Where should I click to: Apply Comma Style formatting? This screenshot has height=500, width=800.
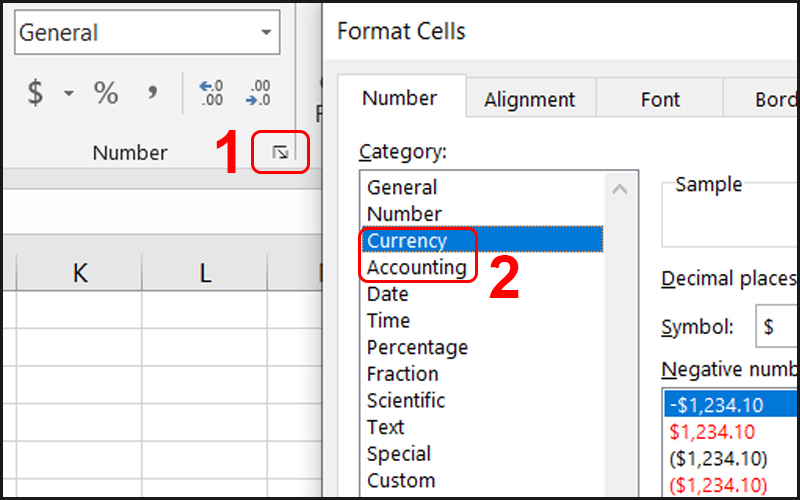pyautogui.click(x=152, y=93)
